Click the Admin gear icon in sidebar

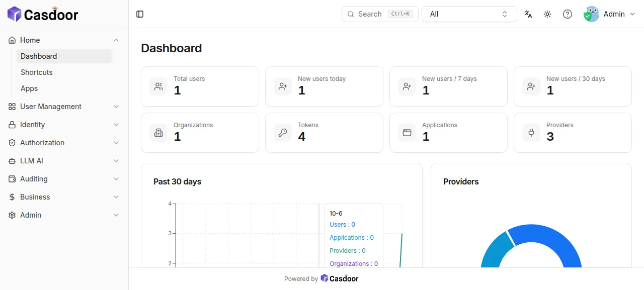click(x=12, y=215)
